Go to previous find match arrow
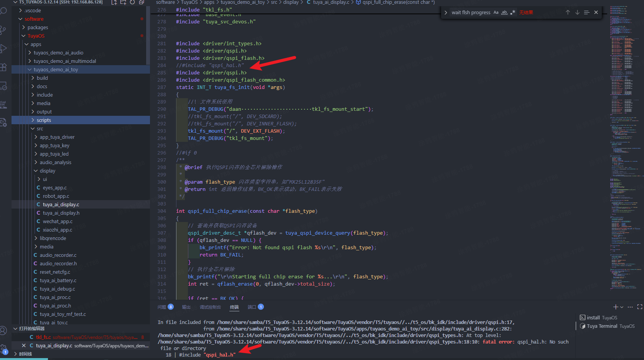The width and height of the screenshot is (644, 360). coord(568,12)
